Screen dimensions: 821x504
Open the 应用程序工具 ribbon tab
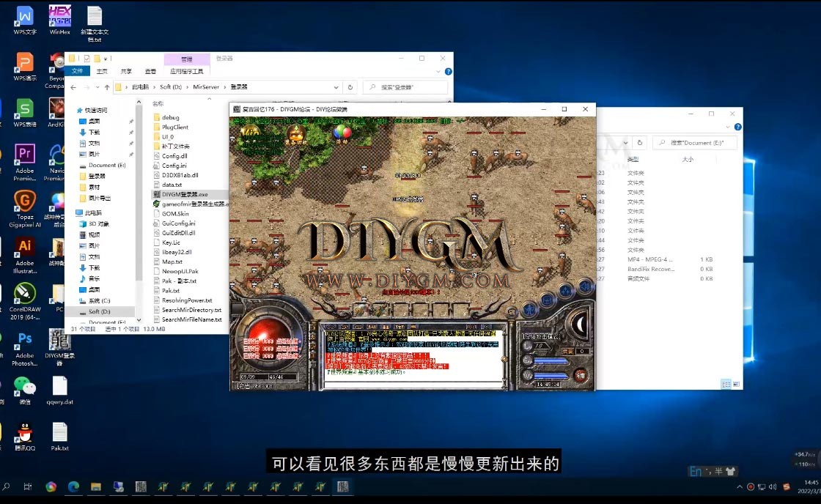point(186,71)
